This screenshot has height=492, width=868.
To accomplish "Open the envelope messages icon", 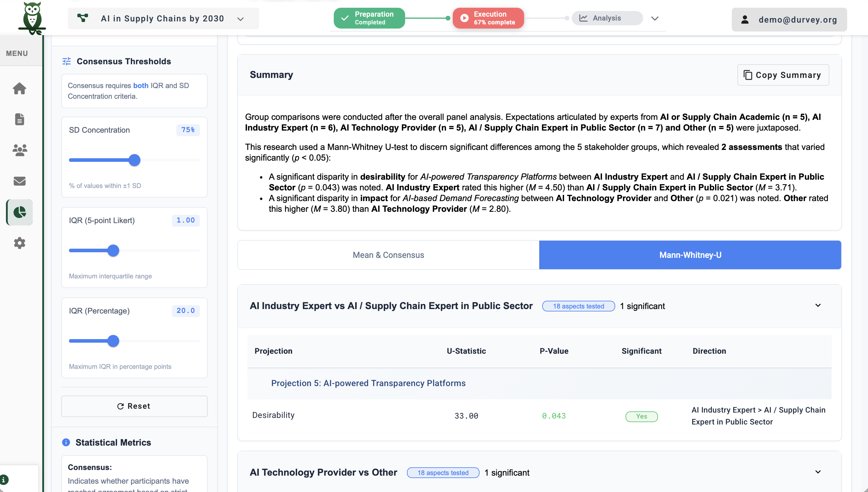I will click(19, 181).
